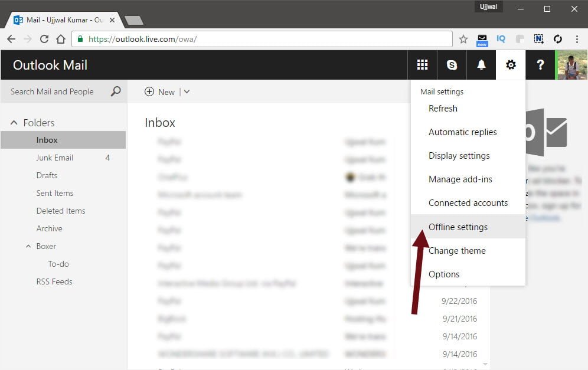Collapse the Folders section

tap(14, 123)
